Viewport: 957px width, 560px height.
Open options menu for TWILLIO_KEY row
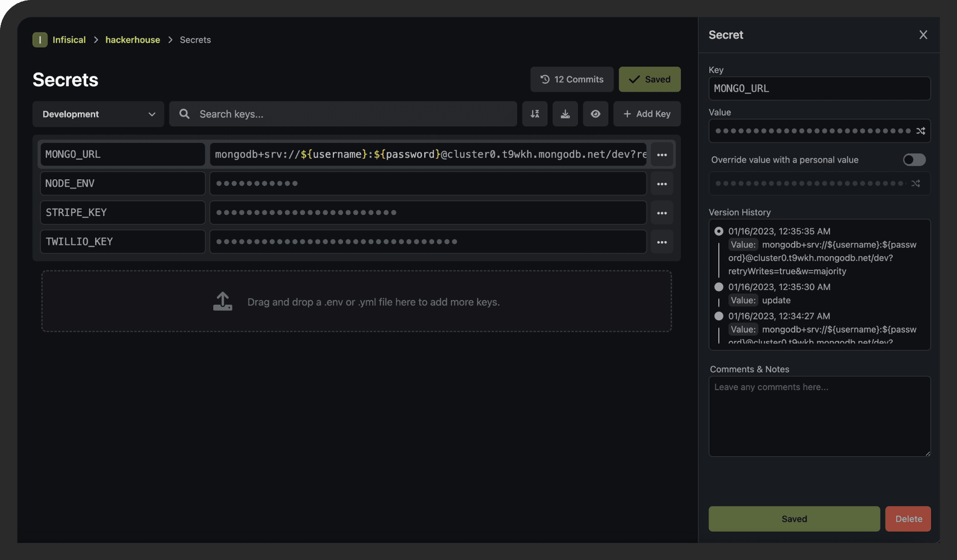pyautogui.click(x=661, y=242)
